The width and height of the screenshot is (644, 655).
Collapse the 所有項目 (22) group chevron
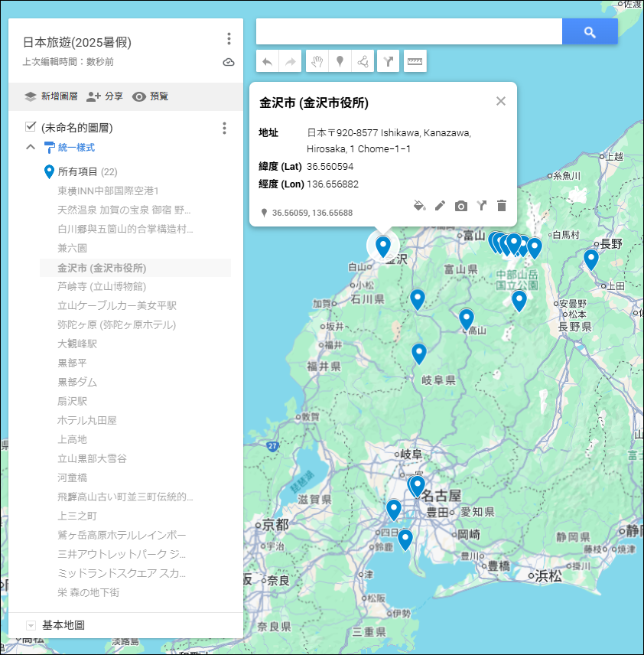point(32,145)
